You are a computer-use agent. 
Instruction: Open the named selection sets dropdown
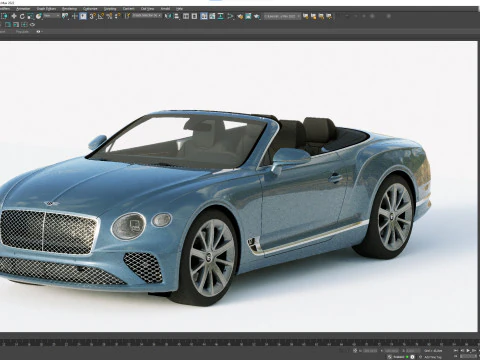coord(147,16)
